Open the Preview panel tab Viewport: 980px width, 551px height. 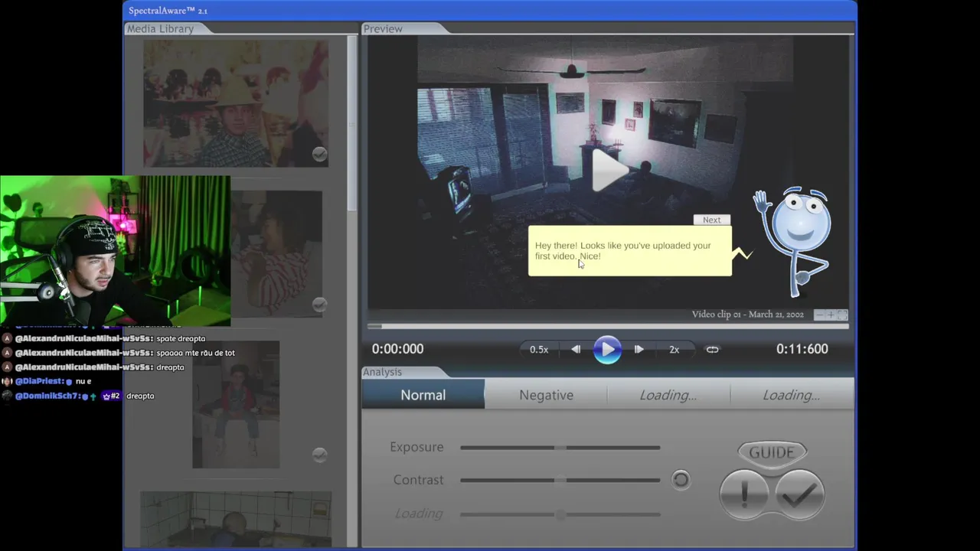click(383, 28)
